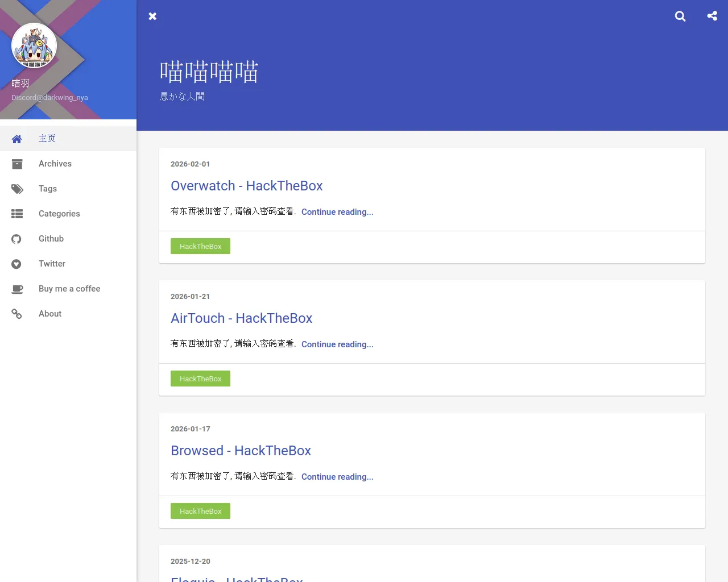Select Buy me a coffee
The width and height of the screenshot is (728, 582).
68,289
